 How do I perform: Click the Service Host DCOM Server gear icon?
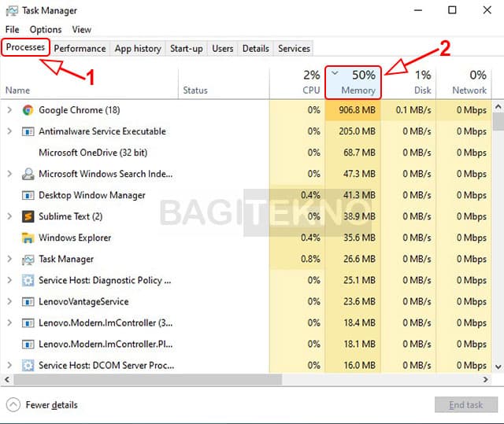28,366
